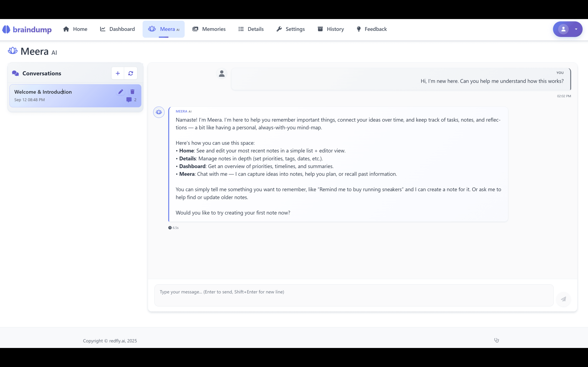Select the Welcome & Introduction conversation
The height and width of the screenshot is (367, 588).
(x=61, y=96)
